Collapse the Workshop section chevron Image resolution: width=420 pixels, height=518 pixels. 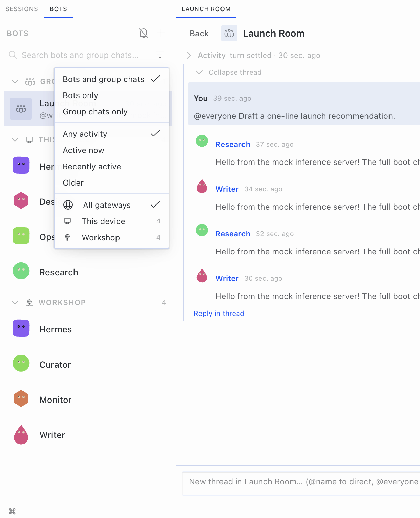pyautogui.click(x=15, y=302)
